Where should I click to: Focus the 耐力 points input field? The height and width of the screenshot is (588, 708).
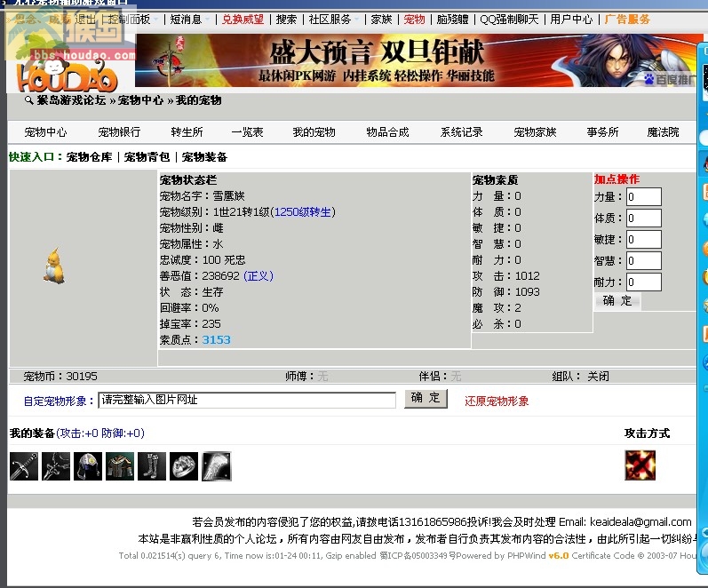click(644, 282)
